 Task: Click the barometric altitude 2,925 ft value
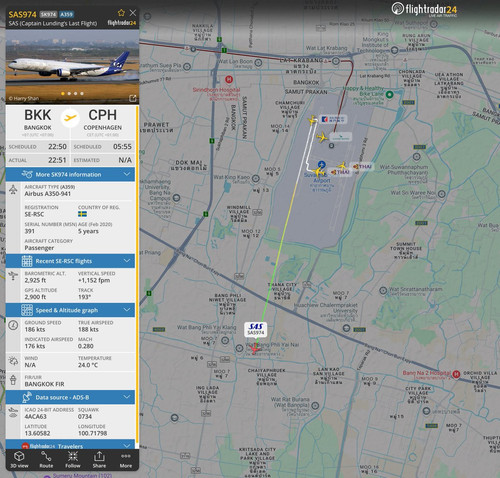pyautogui.click(x=35, y=280)
